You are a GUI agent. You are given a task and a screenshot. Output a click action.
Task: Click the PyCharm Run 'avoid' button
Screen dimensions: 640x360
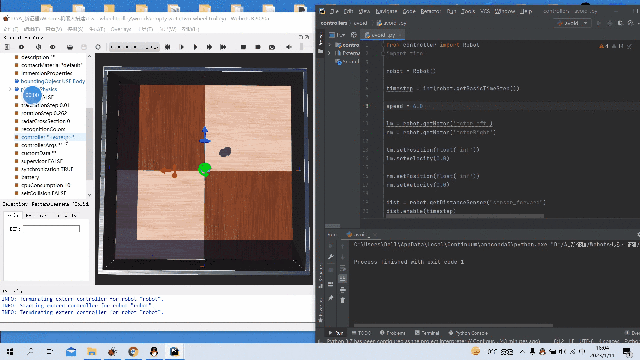(599, 23)
